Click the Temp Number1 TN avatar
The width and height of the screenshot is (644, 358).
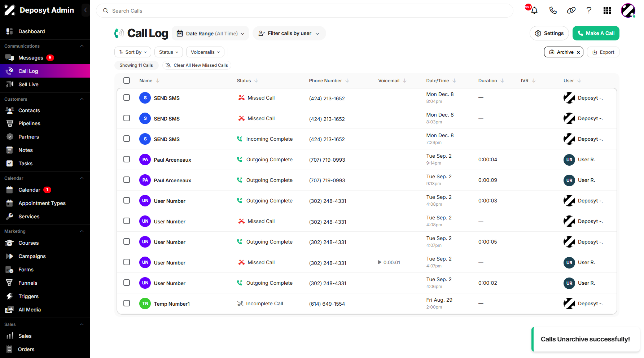[145, 304]
